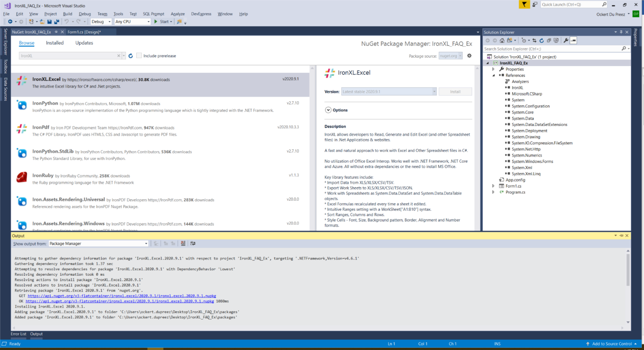Switch to the Installed tab

point(55,43)
